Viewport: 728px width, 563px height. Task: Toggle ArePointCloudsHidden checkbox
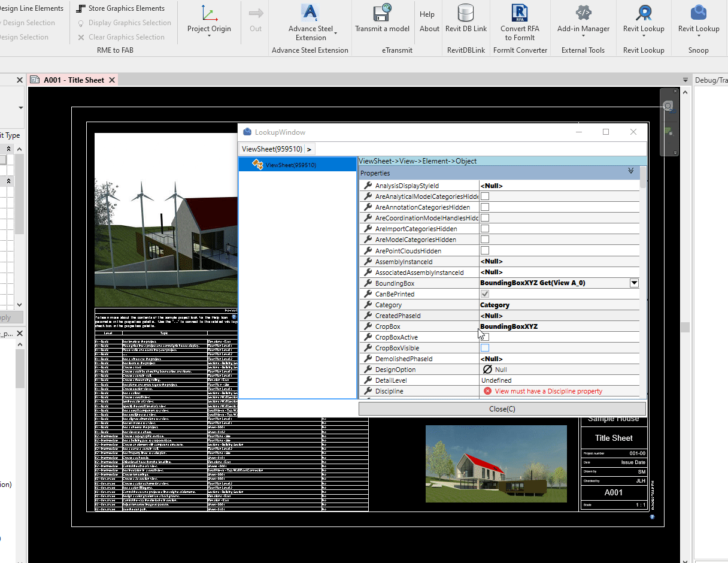point(485,250)
